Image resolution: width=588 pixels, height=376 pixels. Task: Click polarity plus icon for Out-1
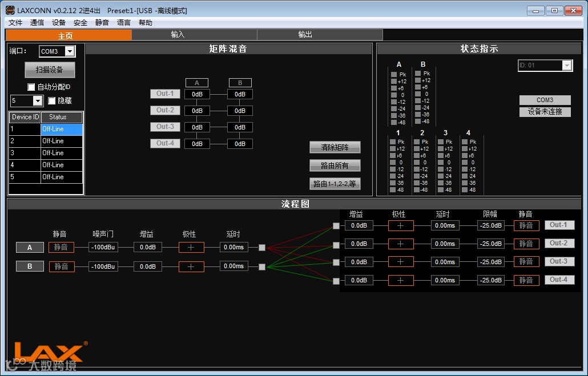pyautogui.click(x=401, y=226)
